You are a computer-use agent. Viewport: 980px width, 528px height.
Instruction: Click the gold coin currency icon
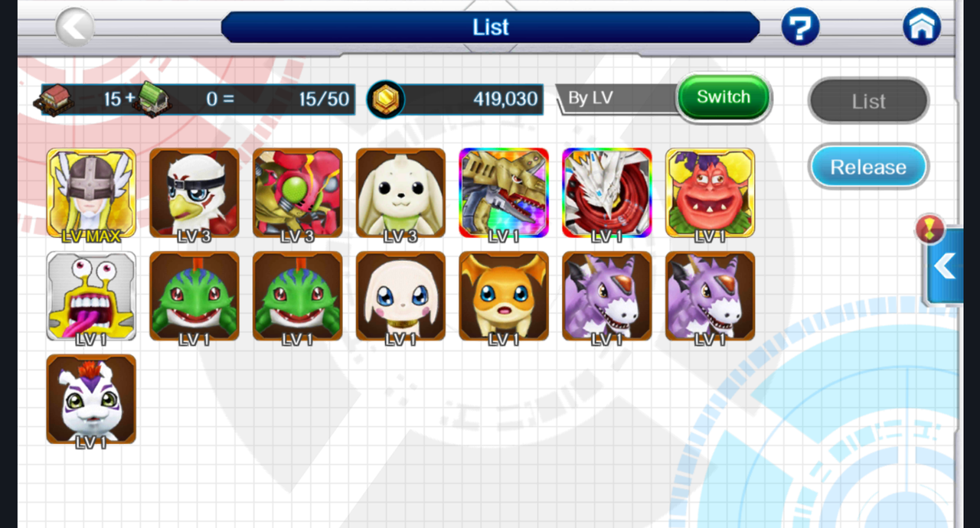coord(385,100)
